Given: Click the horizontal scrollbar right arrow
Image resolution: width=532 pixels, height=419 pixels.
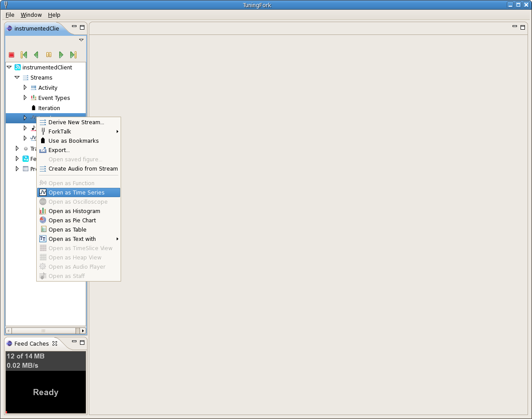Looking at the screenshot, I should coord(83,331).
